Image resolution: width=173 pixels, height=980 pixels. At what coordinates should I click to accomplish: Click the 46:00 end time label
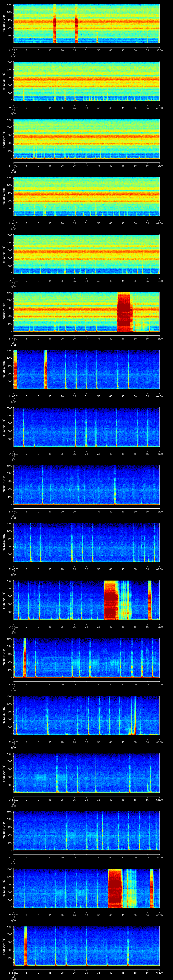(160, 511)
